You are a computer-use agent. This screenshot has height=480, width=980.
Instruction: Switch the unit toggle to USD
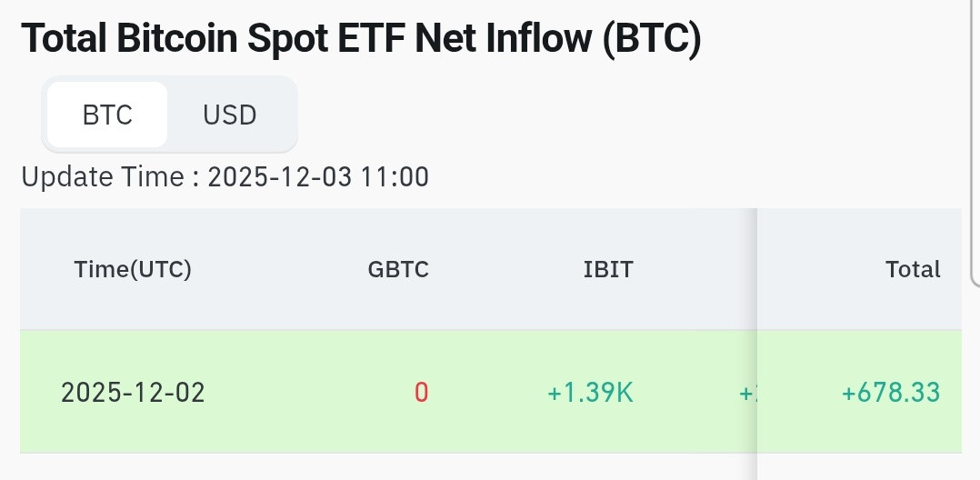230,115
